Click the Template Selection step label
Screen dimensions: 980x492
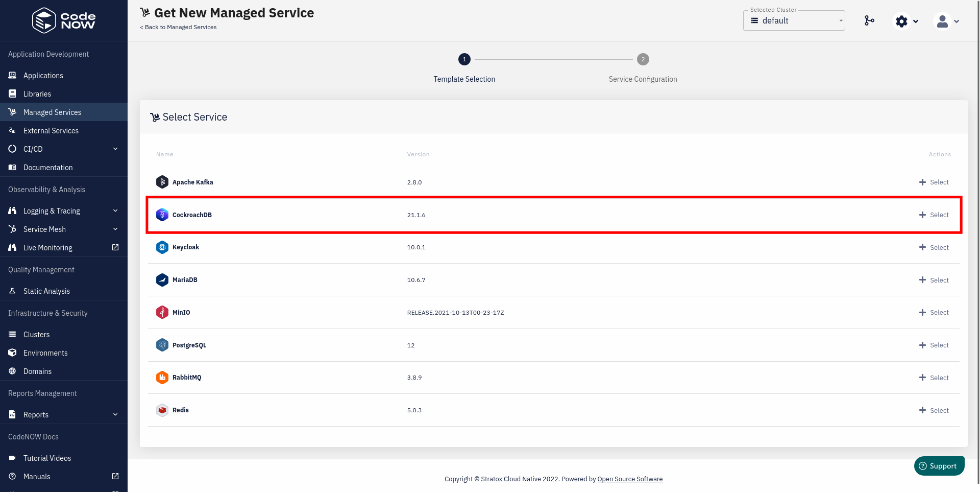[464, 79]
